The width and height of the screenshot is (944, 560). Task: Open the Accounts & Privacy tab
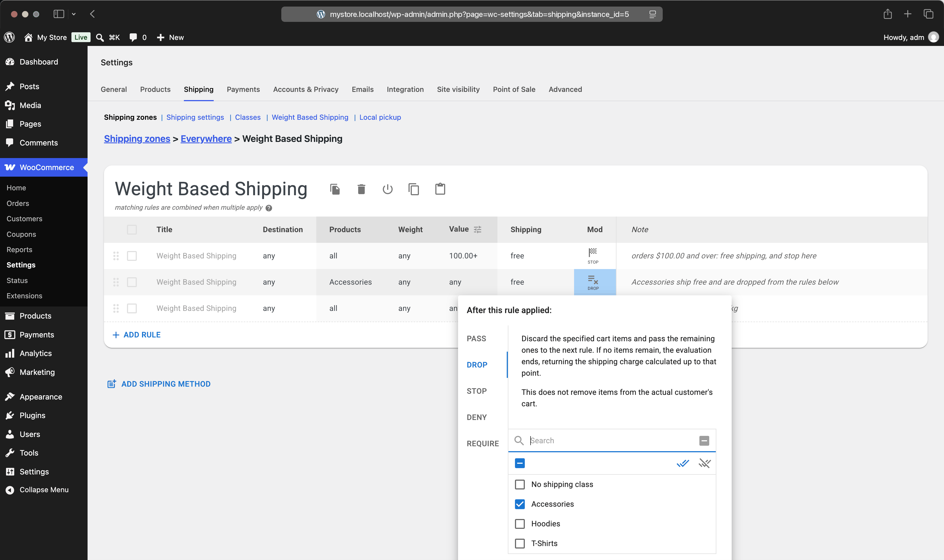[x=306, y=89]
